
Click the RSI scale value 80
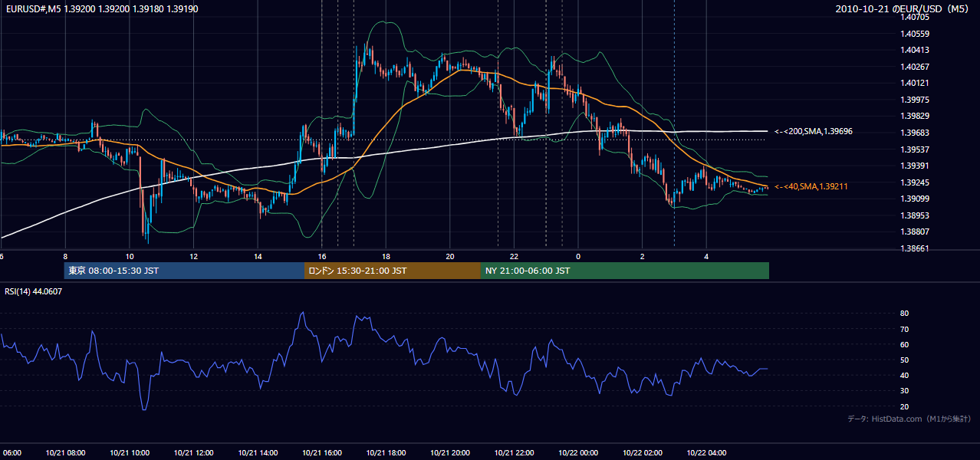tap(905, 314)
